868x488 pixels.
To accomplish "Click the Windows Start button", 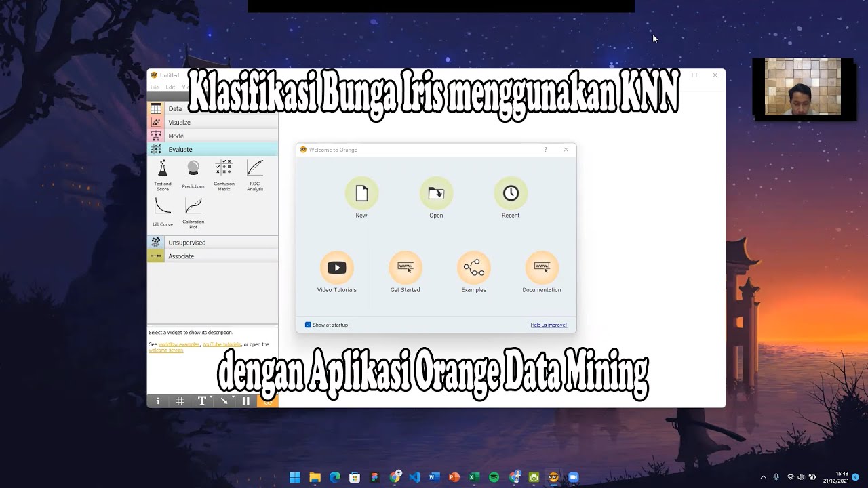I will [x=295, y=477].
